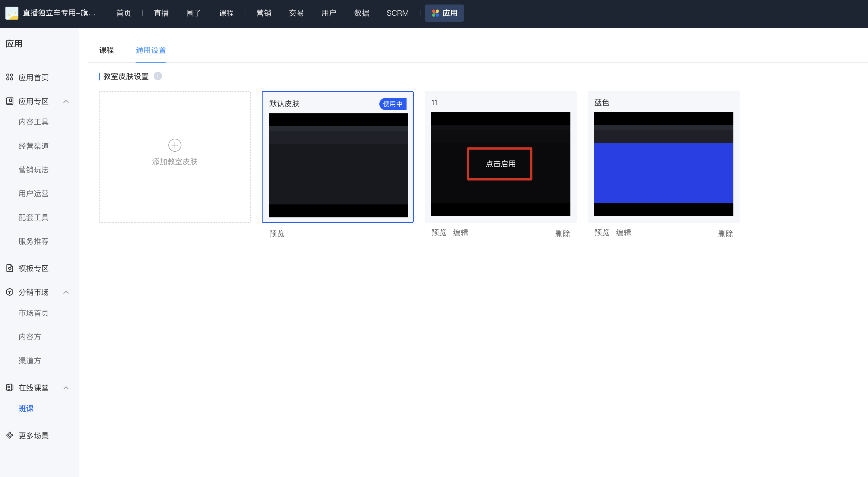Select the 默认皮肤 thumbnail
The image size is (868, 477).
(x=338, y=165)
